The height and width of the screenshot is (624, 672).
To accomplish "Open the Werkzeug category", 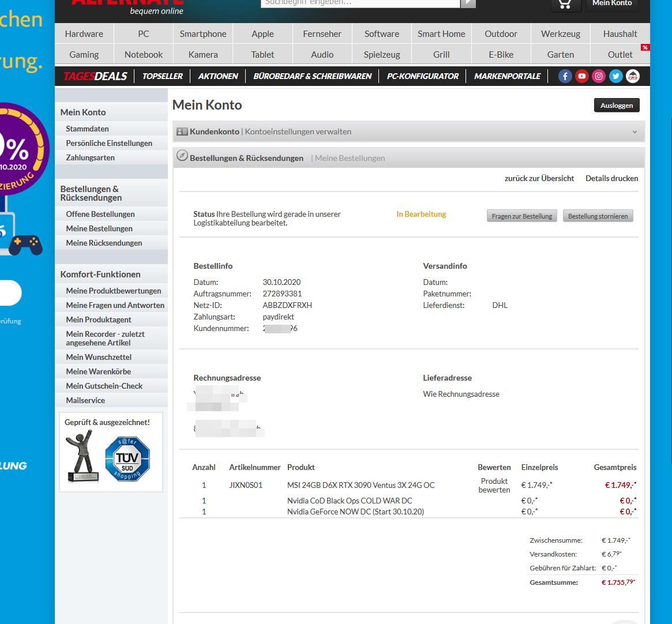I will (x=561, y=34).
